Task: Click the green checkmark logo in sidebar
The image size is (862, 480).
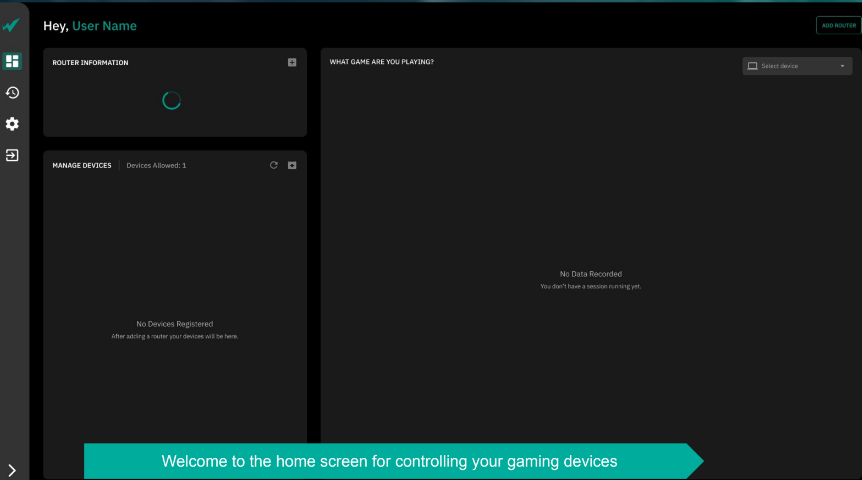Action: pyautogui.click(x=12, y=26)
